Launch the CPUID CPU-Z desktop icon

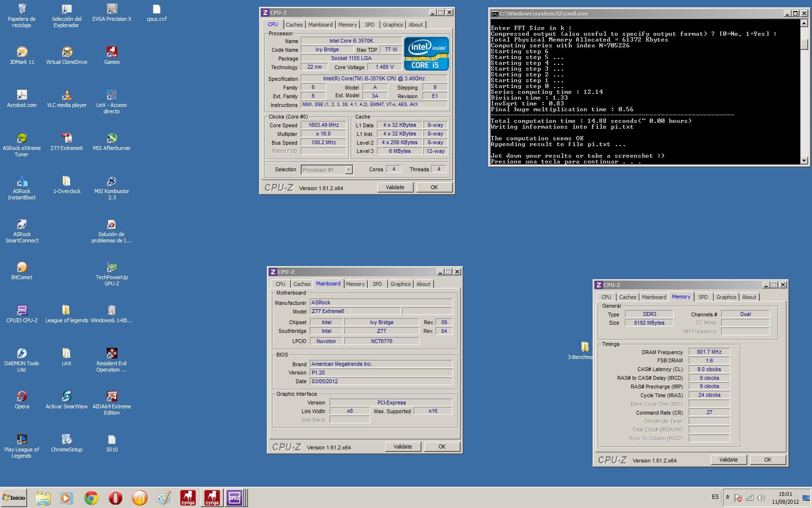(22, 314)
